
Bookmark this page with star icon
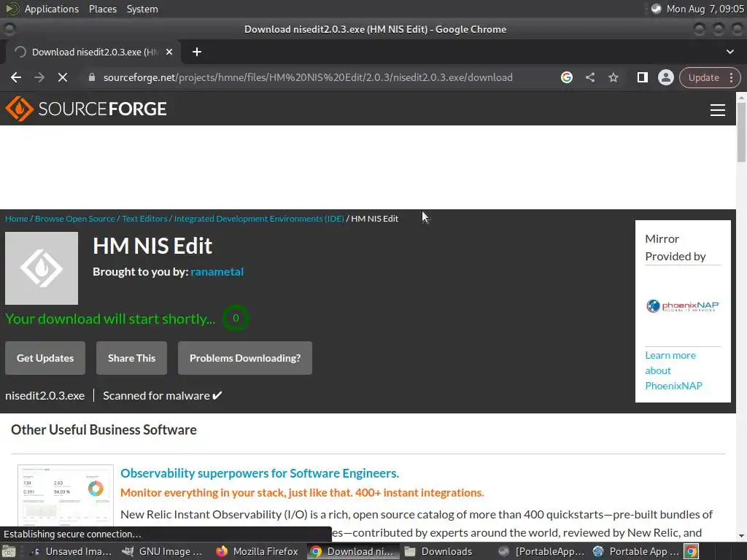pos(613,77)
